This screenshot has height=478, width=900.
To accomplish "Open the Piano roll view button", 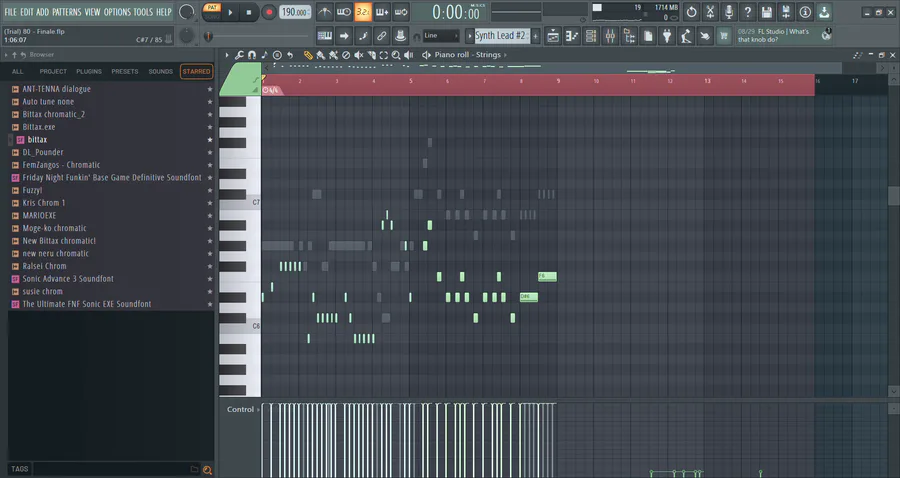I will (572, 36).
